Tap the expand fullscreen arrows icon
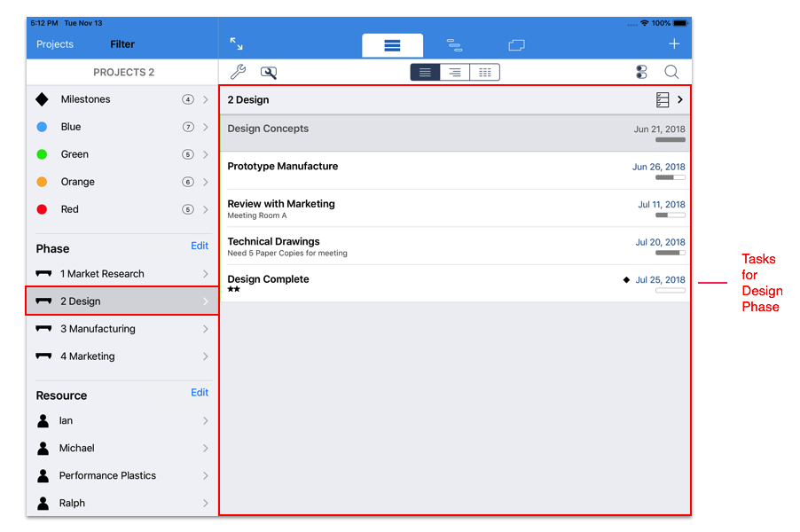 pos(236,43)
